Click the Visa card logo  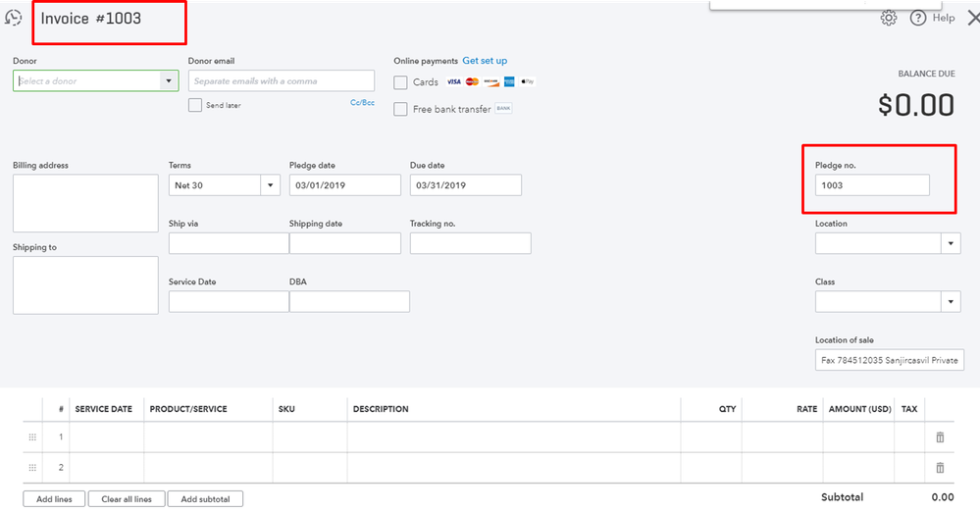[454, 81]
